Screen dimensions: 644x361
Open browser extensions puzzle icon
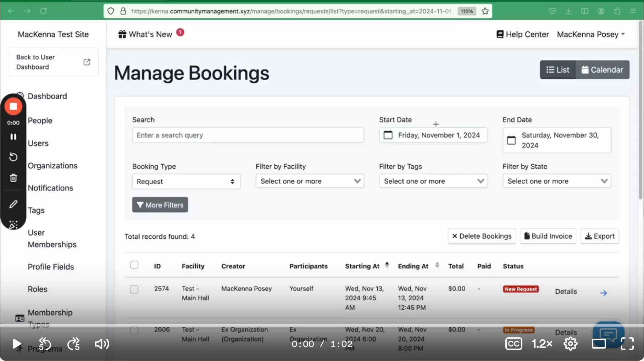click(x=617, y=11)
